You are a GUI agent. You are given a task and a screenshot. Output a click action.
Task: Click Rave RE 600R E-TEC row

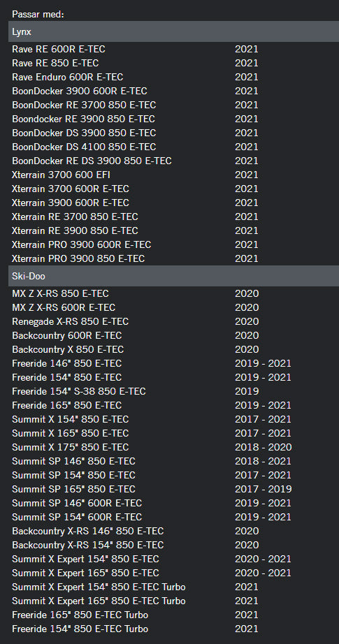(x=173, y=50)
